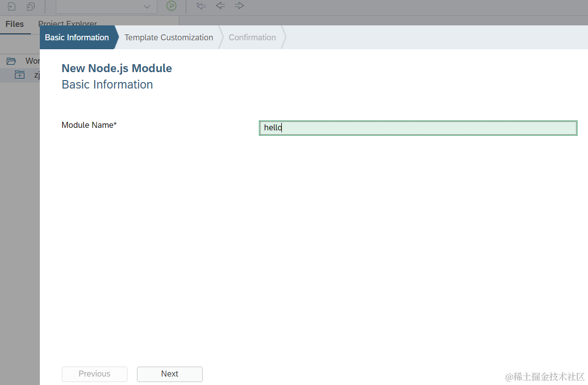Switch to the Project Explorer tab
This screenshot has height=385, width=588.
[68, 23]
